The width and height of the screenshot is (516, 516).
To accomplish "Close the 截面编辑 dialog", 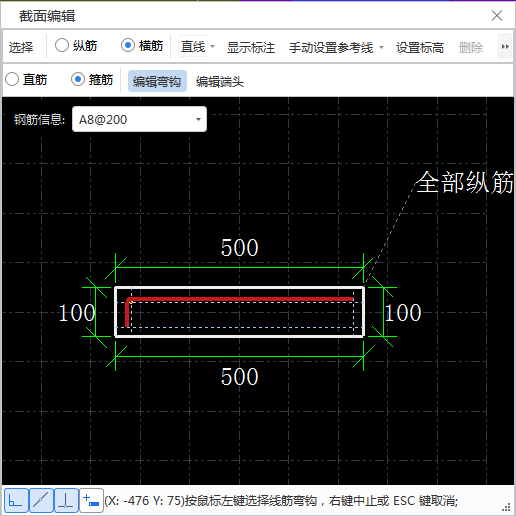I will [497, 15].
